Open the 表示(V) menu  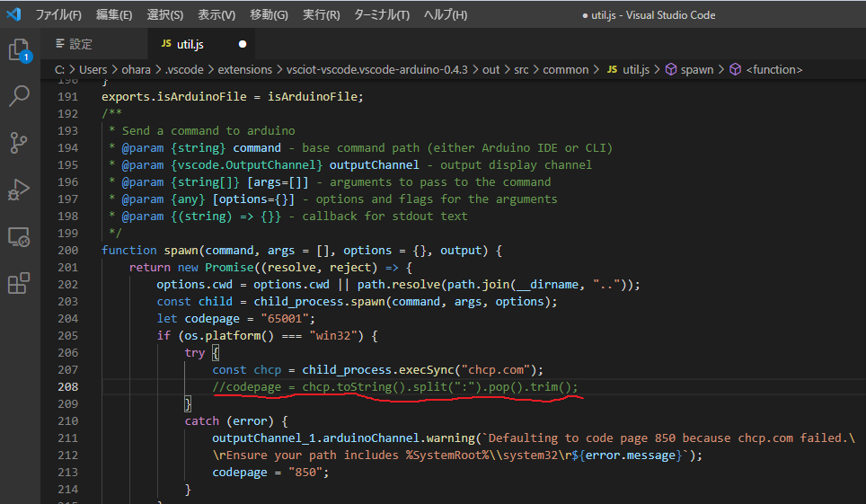point(216,15)
